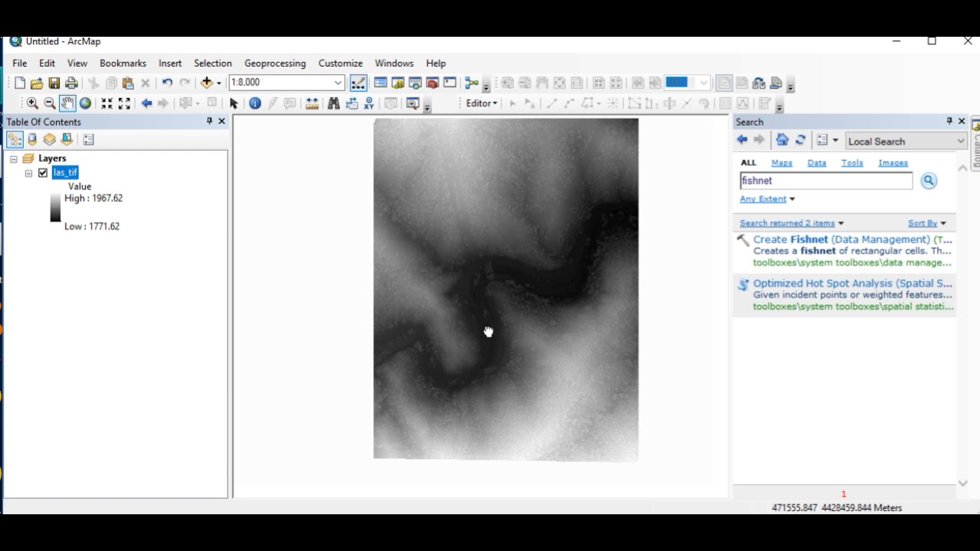980x551 pixels.
Task: Open the Search window toolbar icon
Action: pos(415,83)
